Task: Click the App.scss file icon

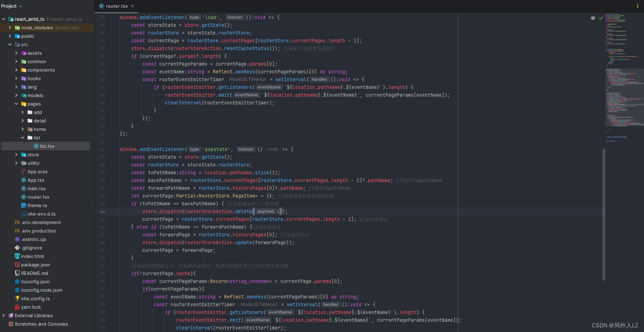Action: point(24,171)
